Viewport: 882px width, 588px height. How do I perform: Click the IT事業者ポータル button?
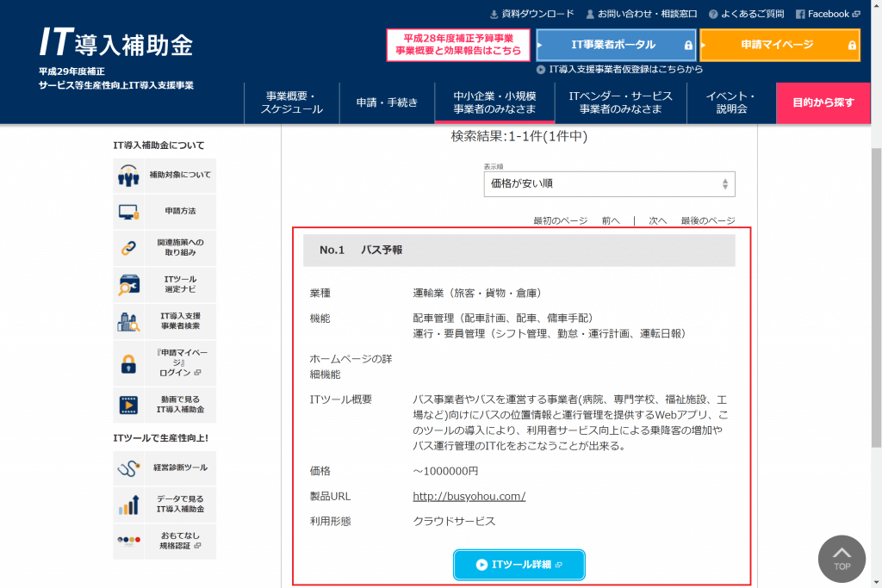tap(615, 45)
